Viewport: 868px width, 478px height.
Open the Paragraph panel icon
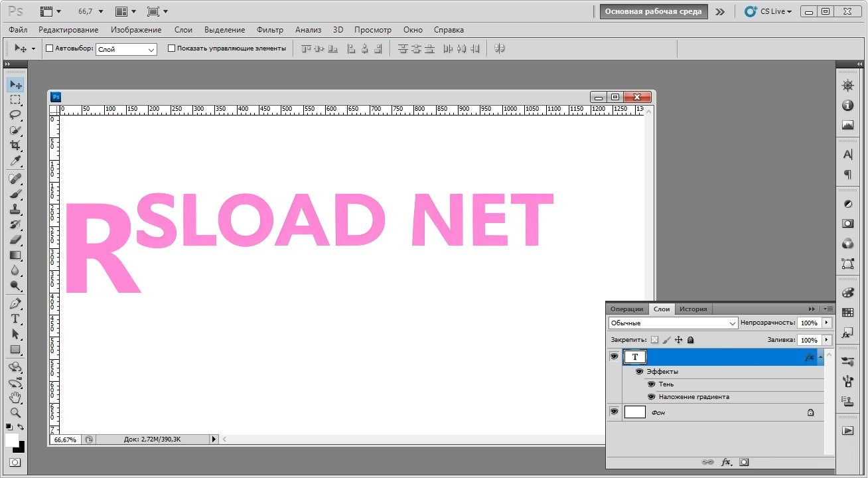pos(847,175)
